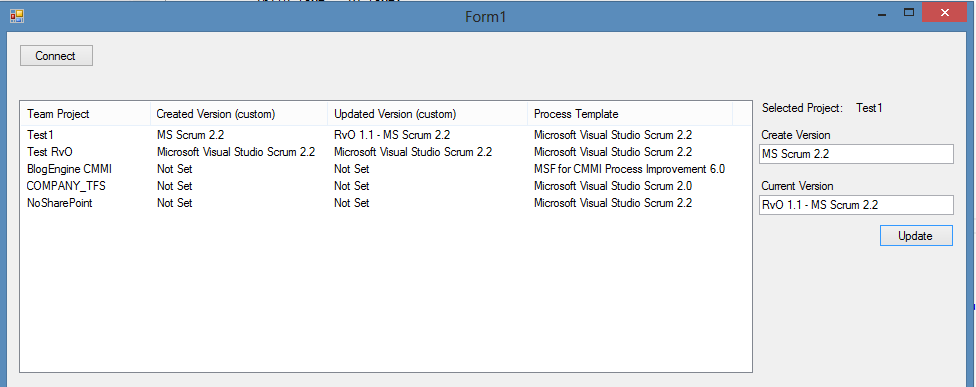Maximize the Form1 window

(909, 13)
